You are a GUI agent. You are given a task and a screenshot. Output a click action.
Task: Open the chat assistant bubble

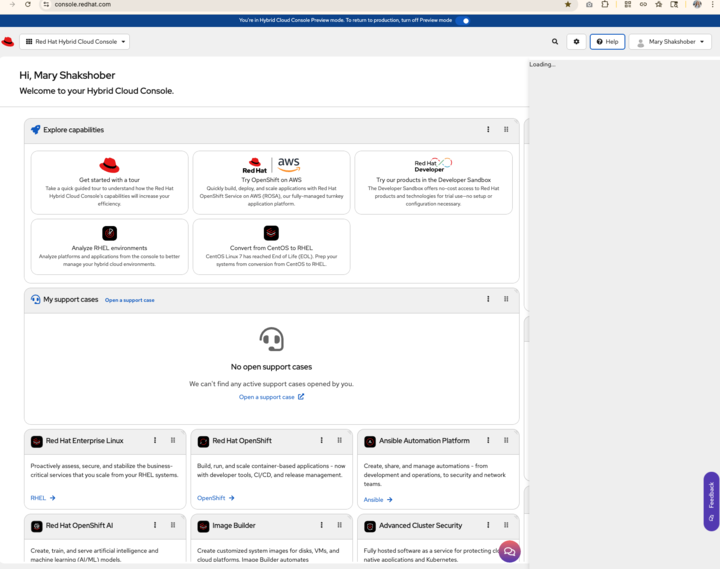[x=509, y=552]
